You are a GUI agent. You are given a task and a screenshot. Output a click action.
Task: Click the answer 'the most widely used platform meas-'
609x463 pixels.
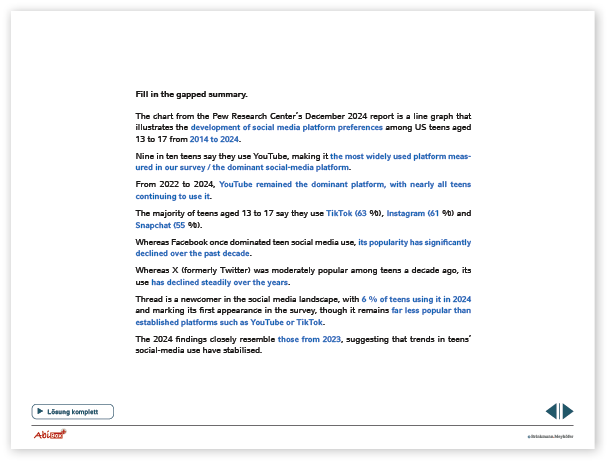[400, 156]
